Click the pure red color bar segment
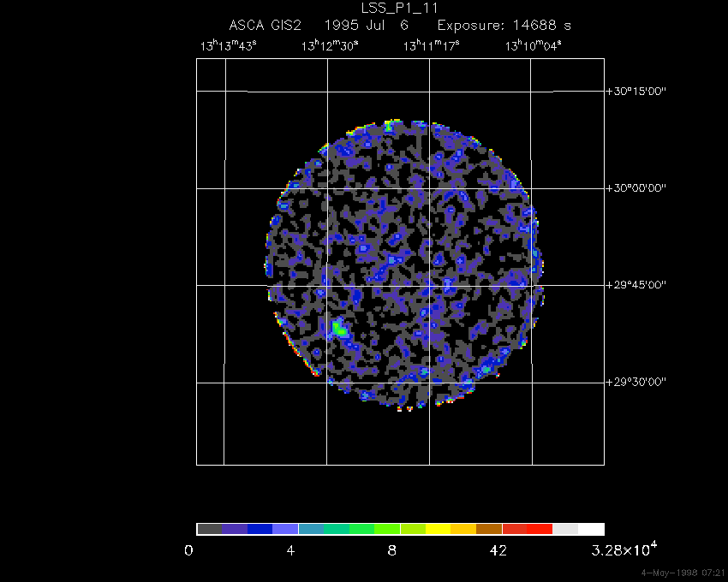This screenshot has height=582, width=728. [540, 529]
